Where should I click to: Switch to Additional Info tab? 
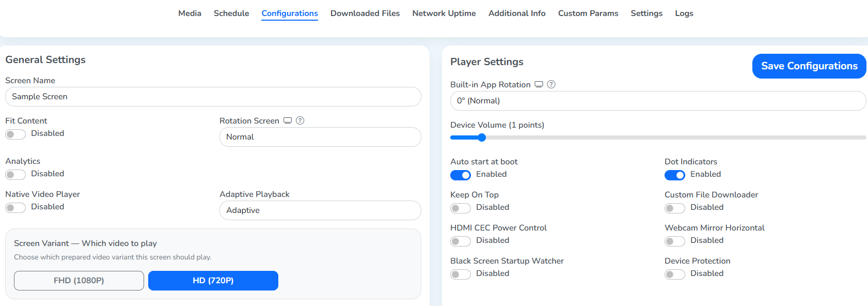point(517,13)
